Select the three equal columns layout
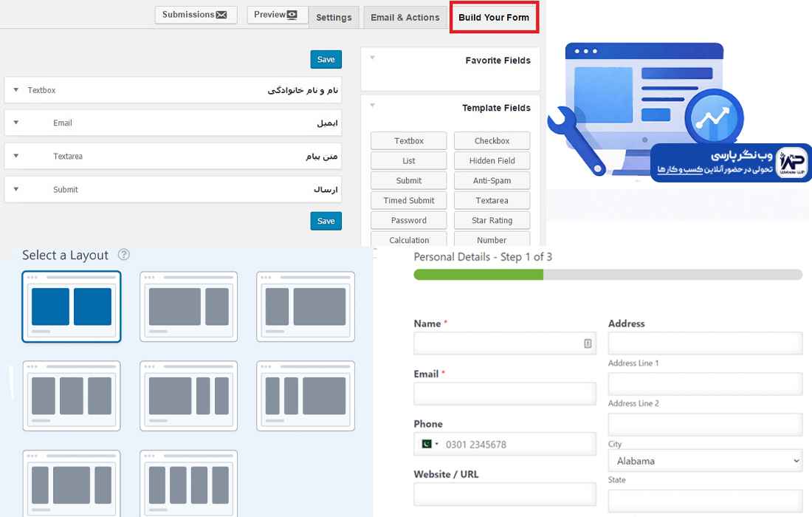The height and width of the screenshot is (517, 812). tap(71, 396)
